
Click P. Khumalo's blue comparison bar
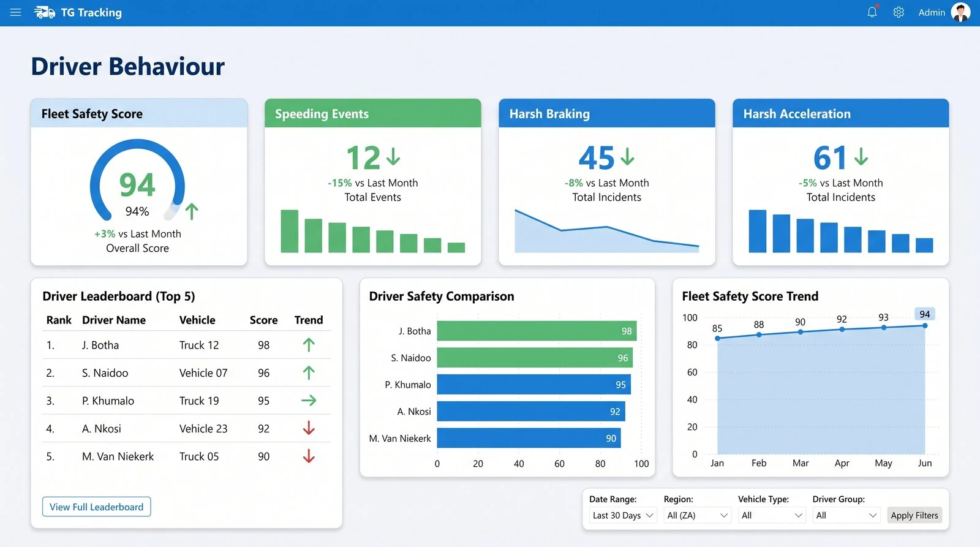(533, 385)
